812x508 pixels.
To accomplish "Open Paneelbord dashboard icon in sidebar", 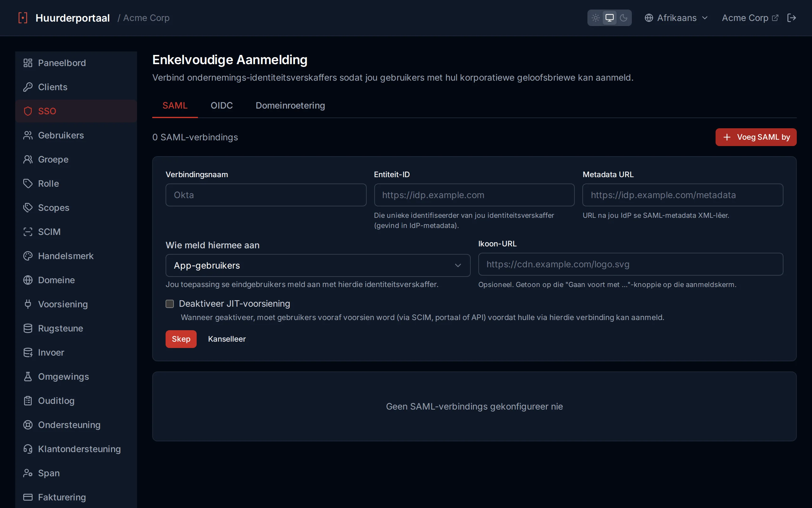I will [x=28, y=63].
